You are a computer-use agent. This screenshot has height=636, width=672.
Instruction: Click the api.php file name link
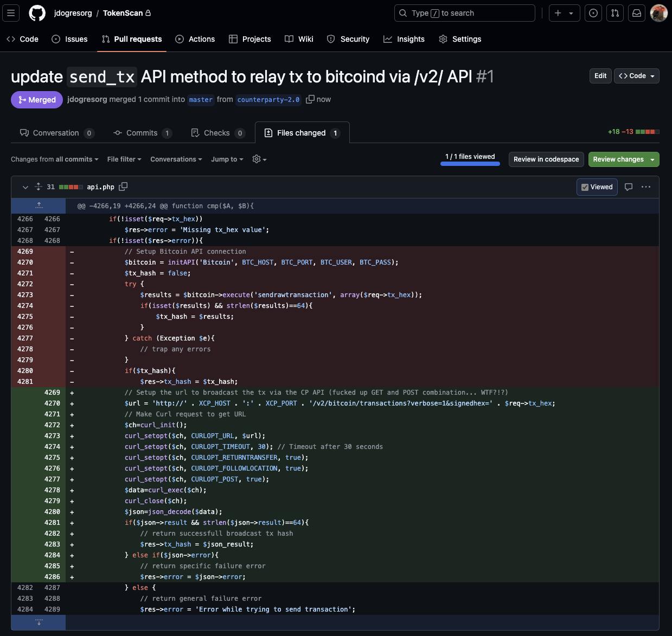tap(100, 187)
